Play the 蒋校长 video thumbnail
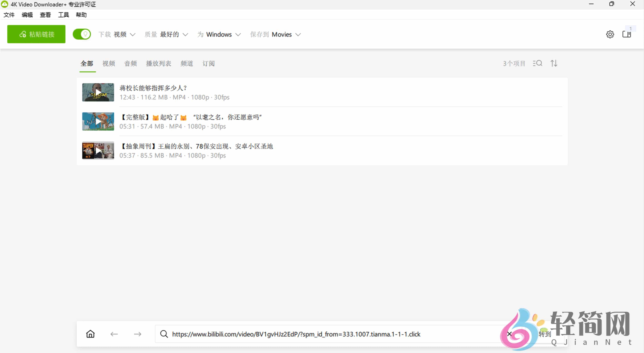 pos(98,92)
